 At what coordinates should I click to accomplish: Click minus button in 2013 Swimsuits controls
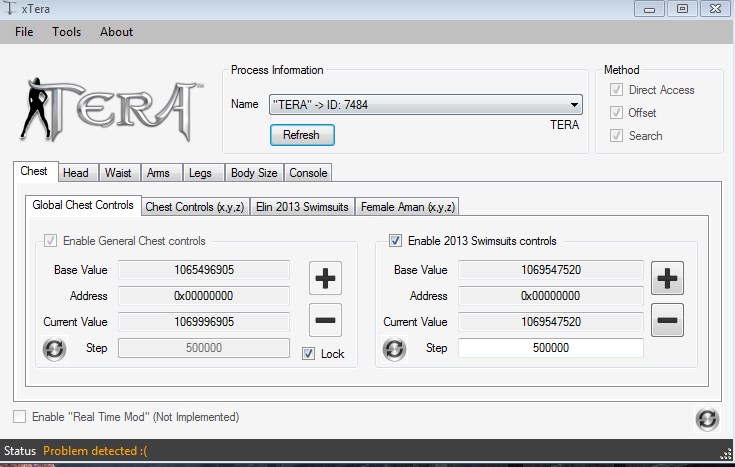pos(667,319)
